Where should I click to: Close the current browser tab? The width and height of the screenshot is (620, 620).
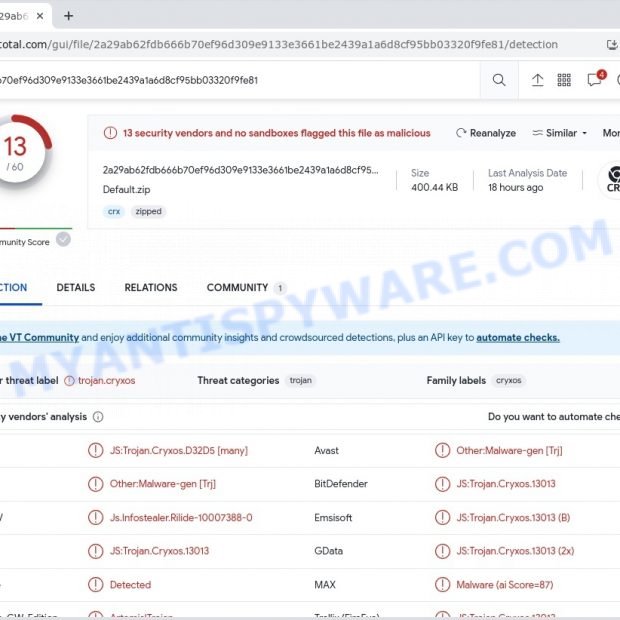pyautogui.click(x=40, y=16)
